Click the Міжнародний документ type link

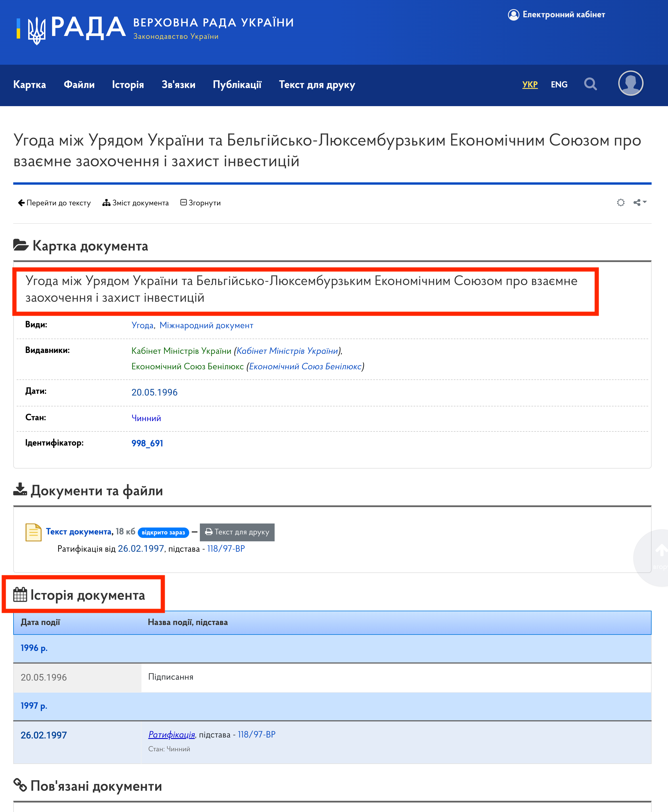coord(206,325)
